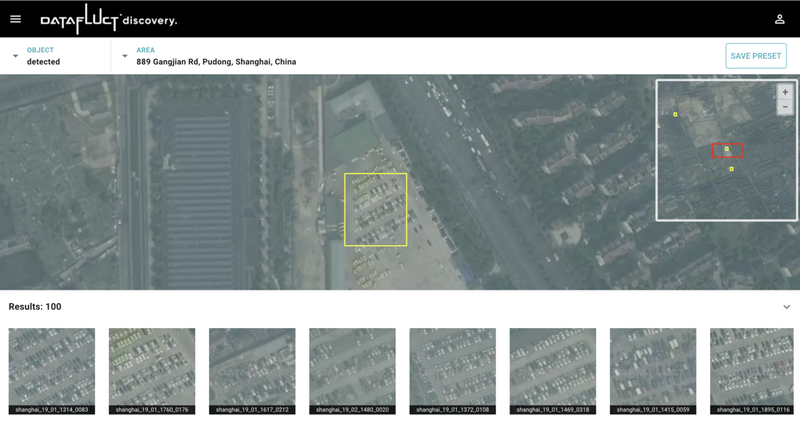Select the top-left yellow marker on minimap
The image size is (800, 426).
676,114
